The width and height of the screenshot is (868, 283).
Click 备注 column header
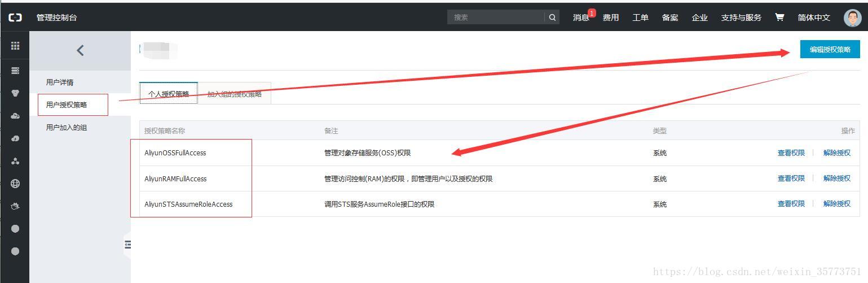(x=331, y=130)
